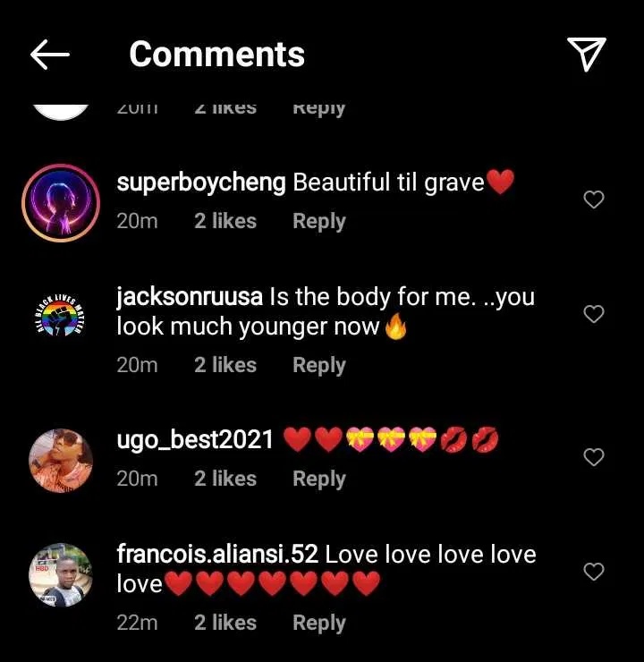Tap the back arrow icon
The width and height of the screenshot is (644, 662).
[50, 55]
